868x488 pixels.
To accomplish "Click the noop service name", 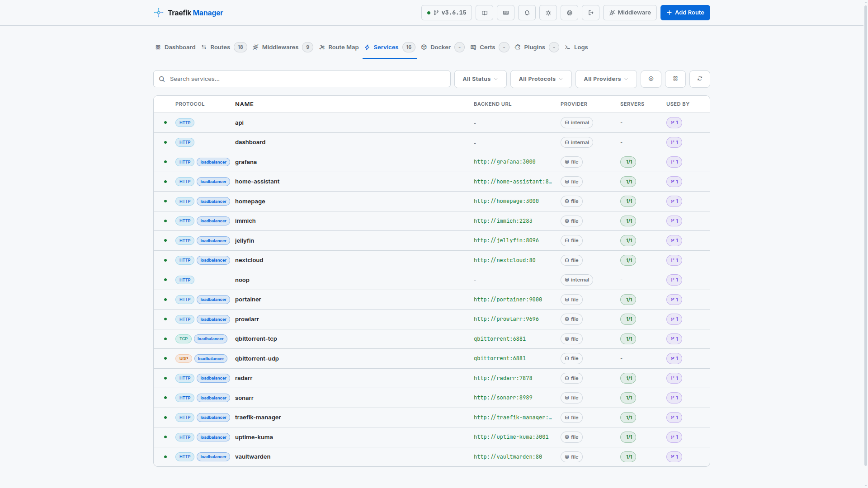I will pyautogui.click(x=242, y=280).
